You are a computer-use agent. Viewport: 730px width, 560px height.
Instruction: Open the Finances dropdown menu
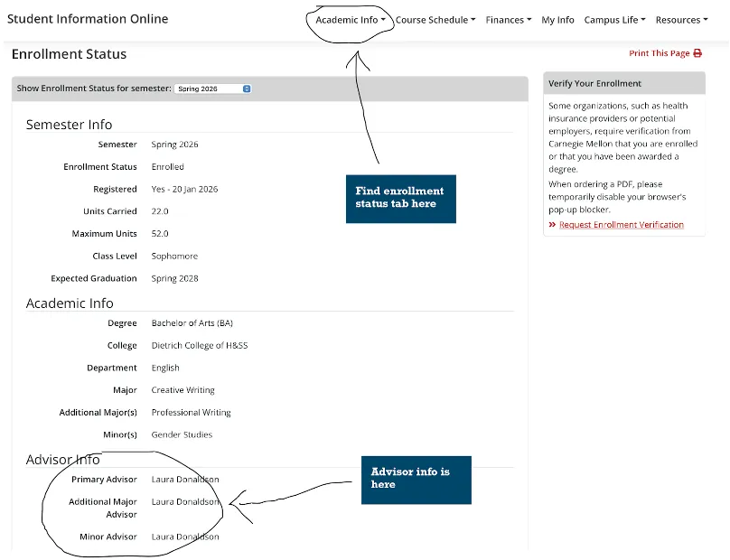(x=508, y=20)
